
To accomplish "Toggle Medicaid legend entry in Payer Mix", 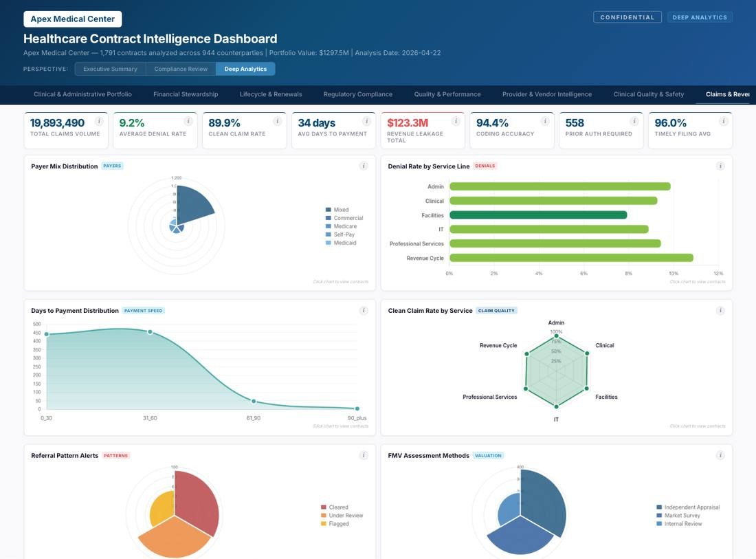I will point(341,243).
